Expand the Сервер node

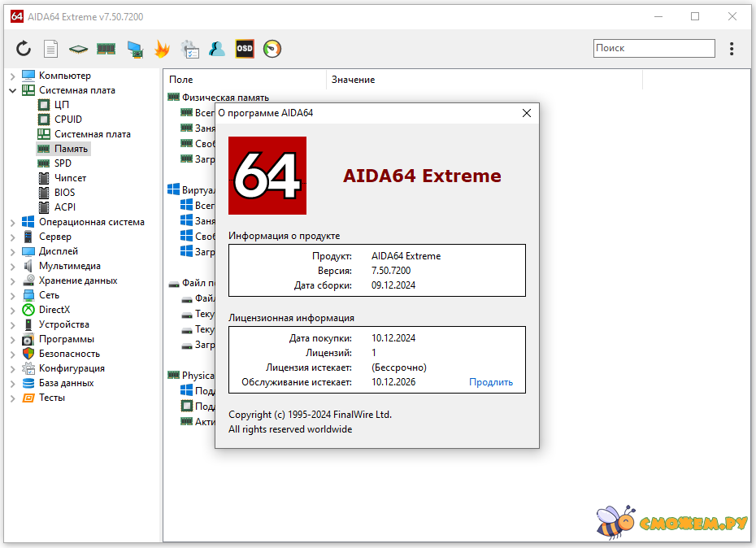pyautogui.click(x=12, y=237)
